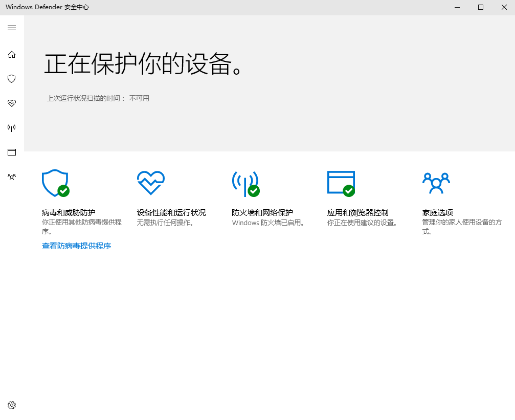Viewport: 515px width, 420px height.
Task: Click the 应用和浏览器控制 window icon
Action: [341, 183]
